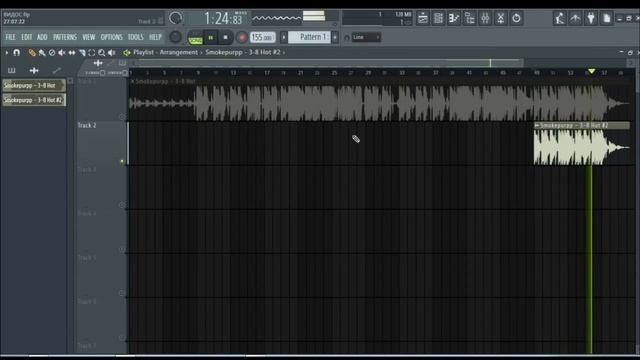
Task: Toggle mute dot for Track 1
Action: point(122,117)
